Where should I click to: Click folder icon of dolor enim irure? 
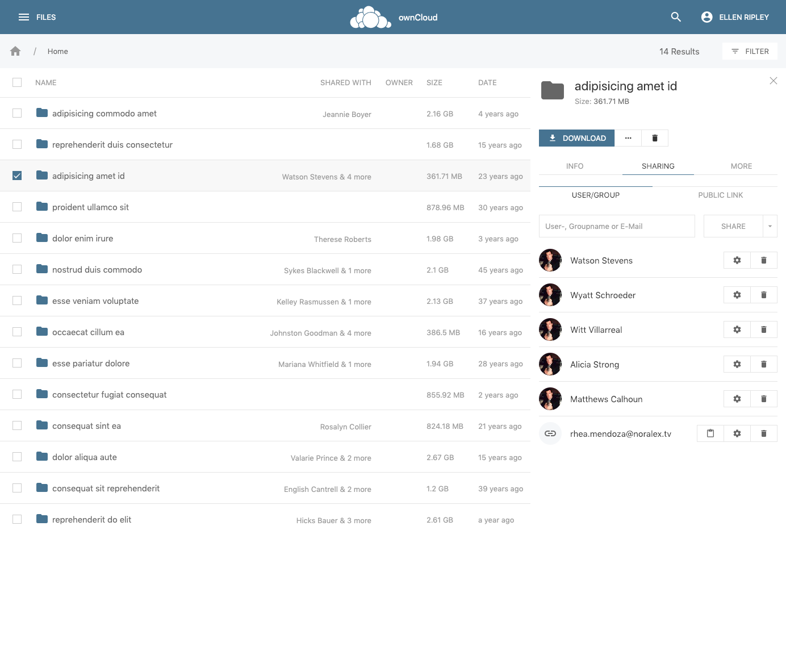click(x=42, y=237)
